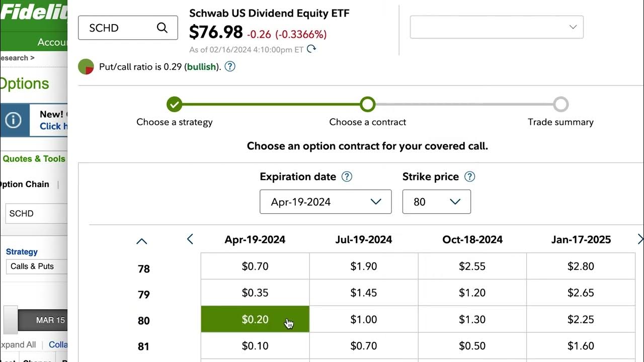Select the $1.00 Jul-19-2024 cell
644x362 pixels.
coord(364,319)
